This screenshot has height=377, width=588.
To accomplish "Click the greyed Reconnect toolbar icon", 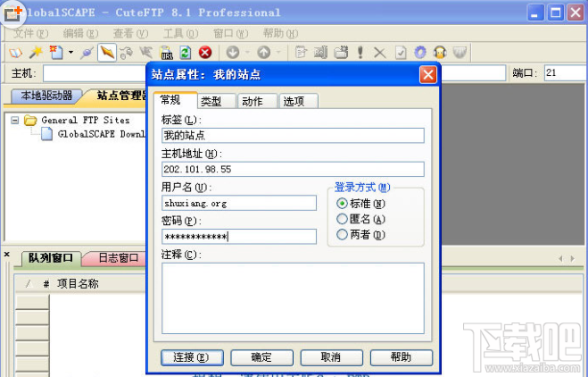I will pyautogui.click(x=145, y=53).
